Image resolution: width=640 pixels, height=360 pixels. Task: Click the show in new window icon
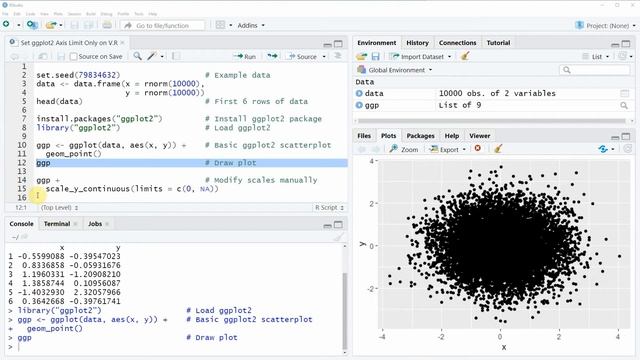(43, 56)
